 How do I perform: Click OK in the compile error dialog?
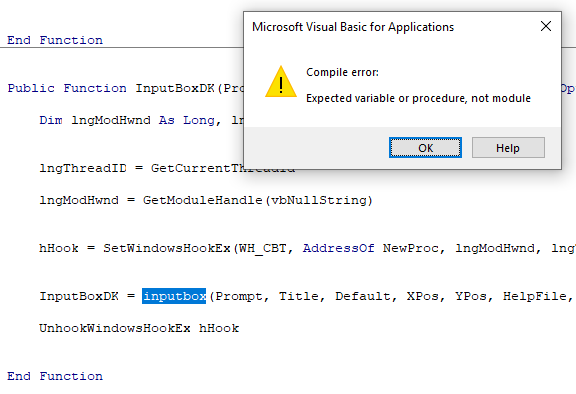pyautogui.click(x=425, y=148)
